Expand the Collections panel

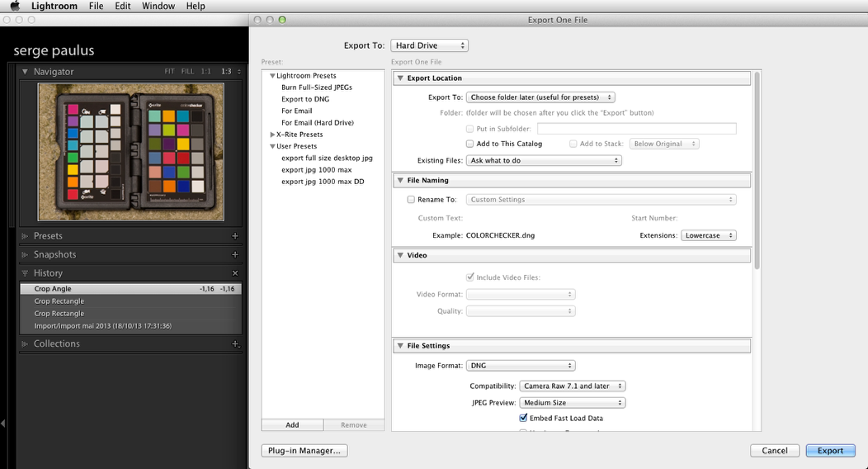[x=25, y=343]
